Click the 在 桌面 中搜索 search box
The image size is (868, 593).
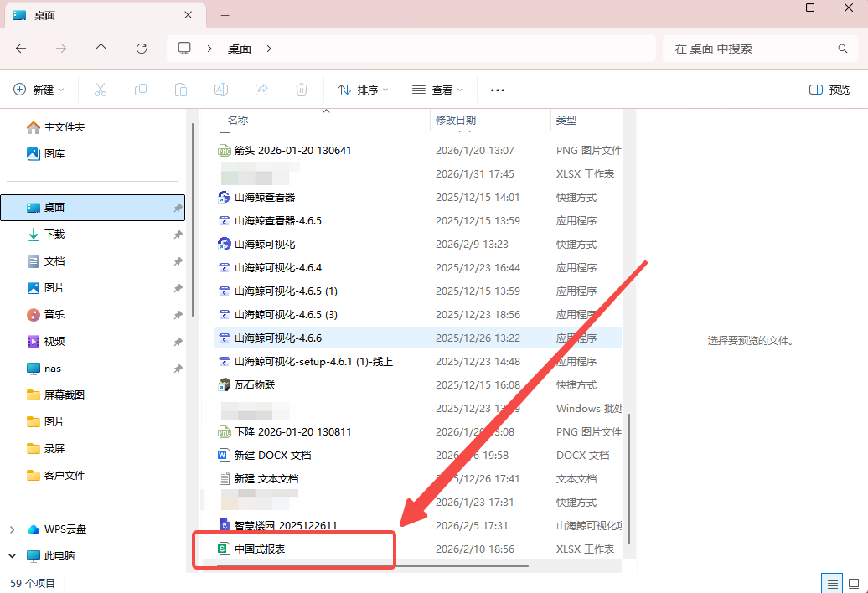point(754,49)
